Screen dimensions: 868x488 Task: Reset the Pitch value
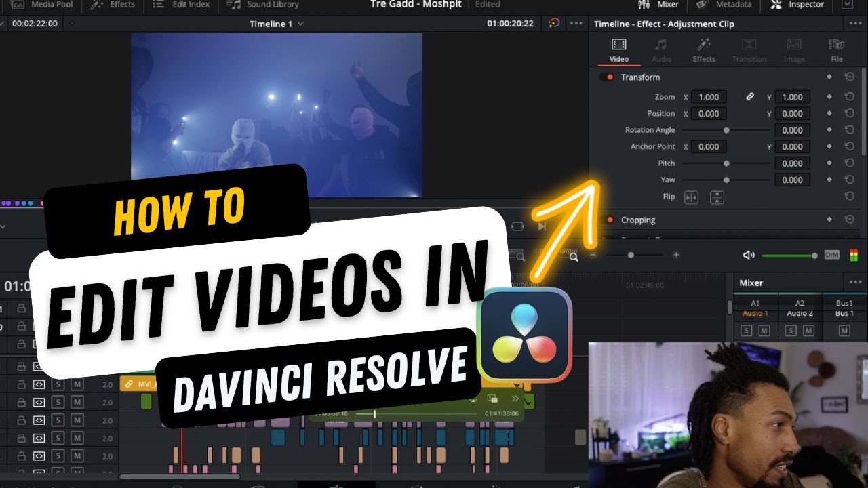[849, 163]
